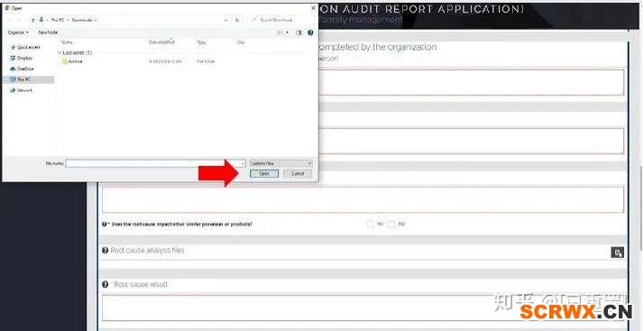Select This PC in the navigation pane
Image resolution: width=644 pixels, height=331 pixels.
pyautogui.click(x=28, y=79)
